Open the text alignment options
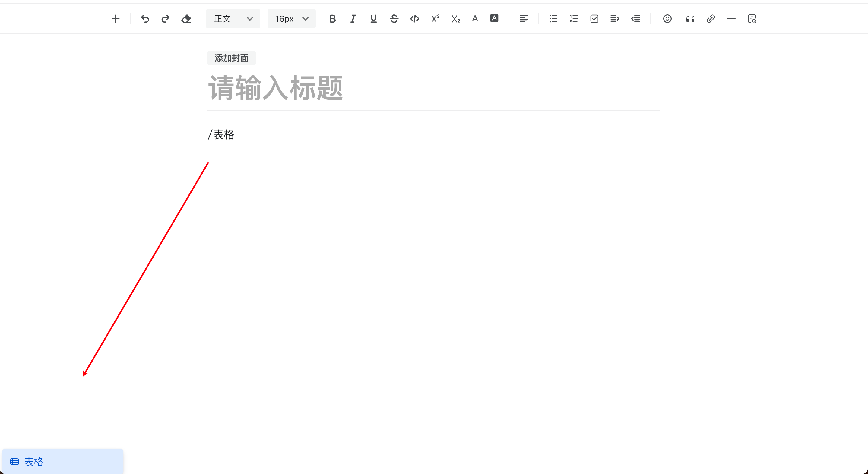This screenshot has width=868, height=474. pos(524,18)
